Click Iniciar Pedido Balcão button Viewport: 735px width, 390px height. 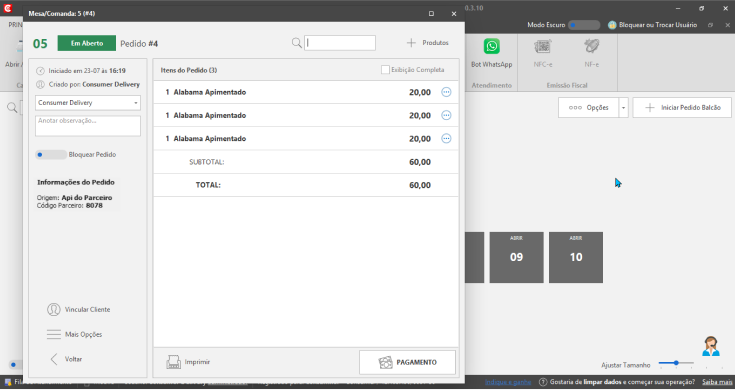682,107
